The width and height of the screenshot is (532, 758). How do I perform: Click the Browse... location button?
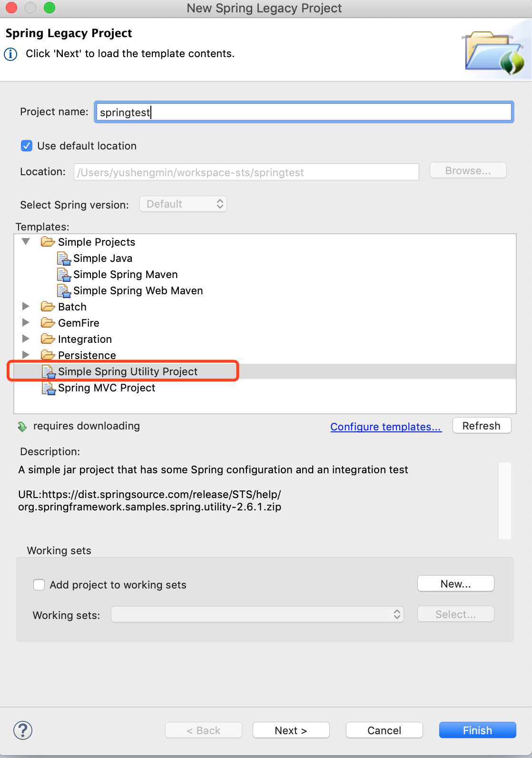[468, 170]
